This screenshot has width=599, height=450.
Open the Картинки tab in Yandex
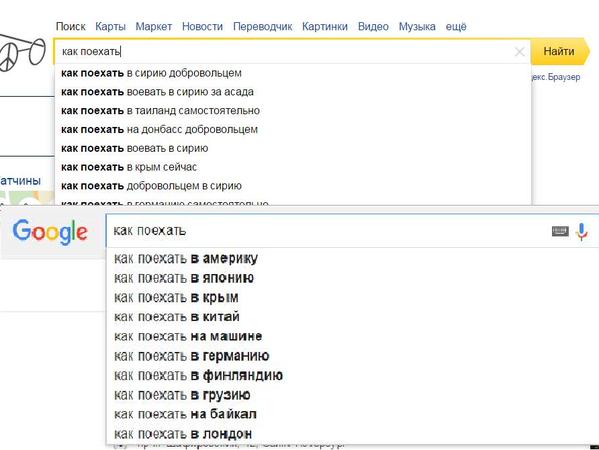tap(325, 26)
